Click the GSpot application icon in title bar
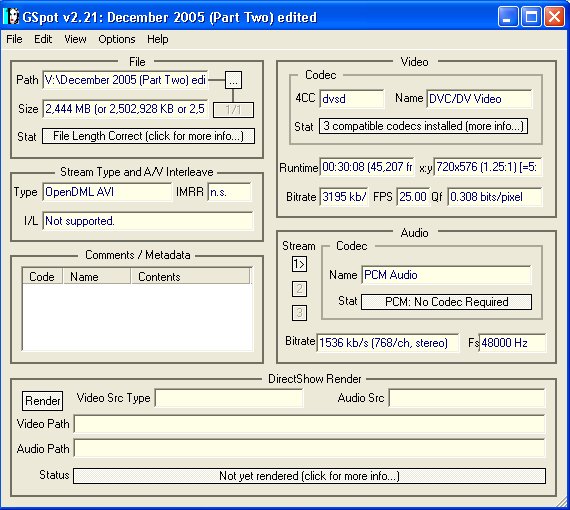 (x=11, y=17)
